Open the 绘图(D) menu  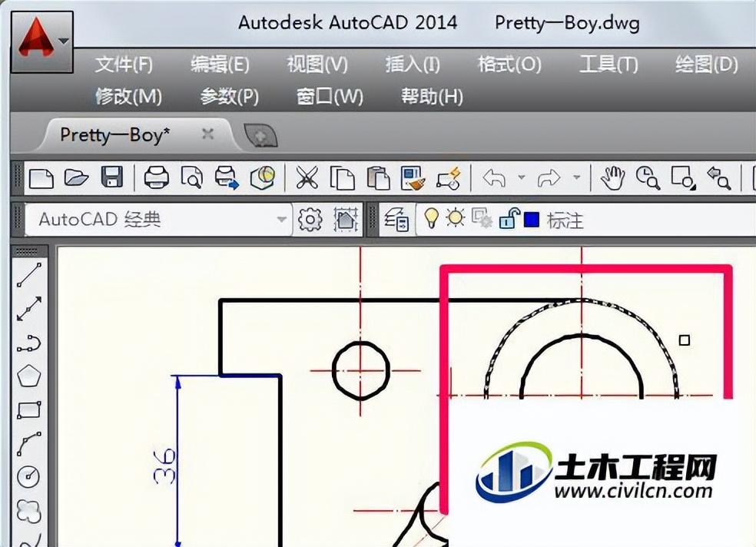tap(705, 65)
